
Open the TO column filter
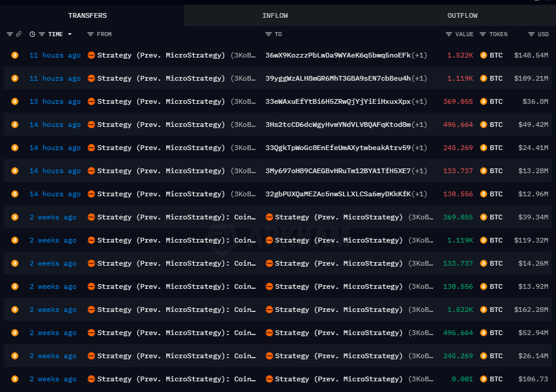click(268, 34)
